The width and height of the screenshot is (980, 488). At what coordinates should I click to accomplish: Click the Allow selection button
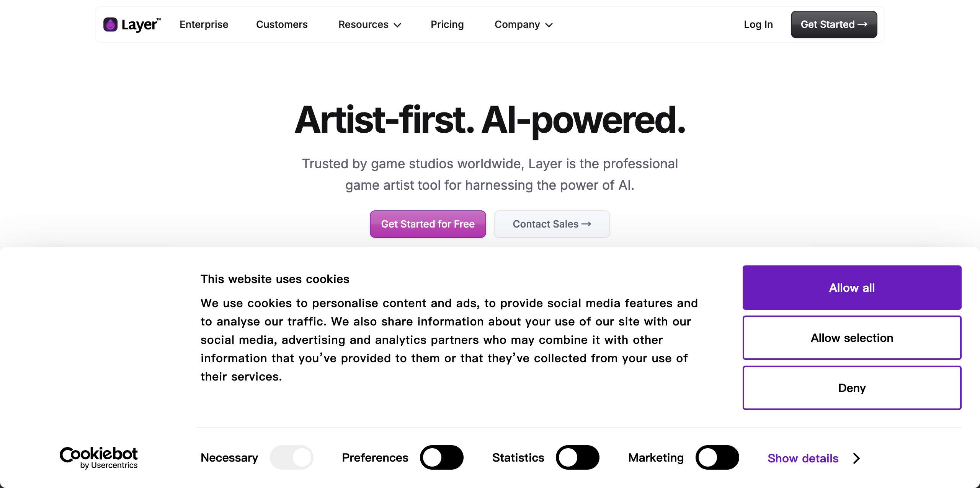coord(851,338)
